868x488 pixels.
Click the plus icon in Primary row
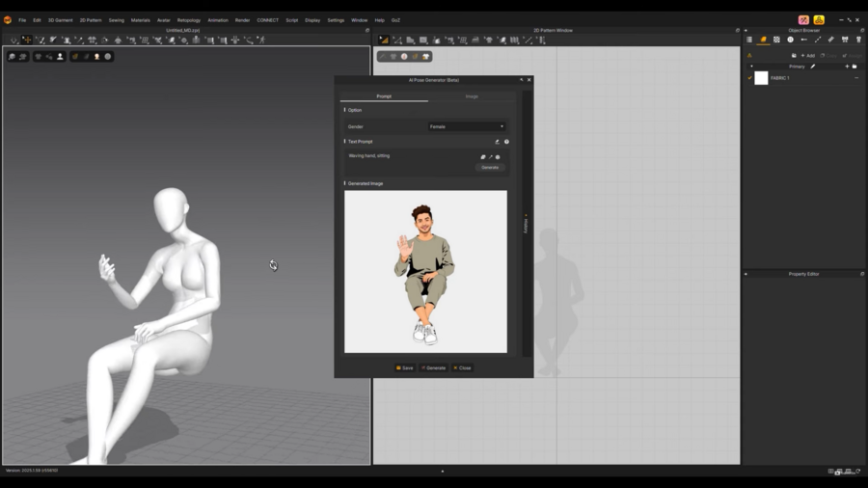[847, 67]
